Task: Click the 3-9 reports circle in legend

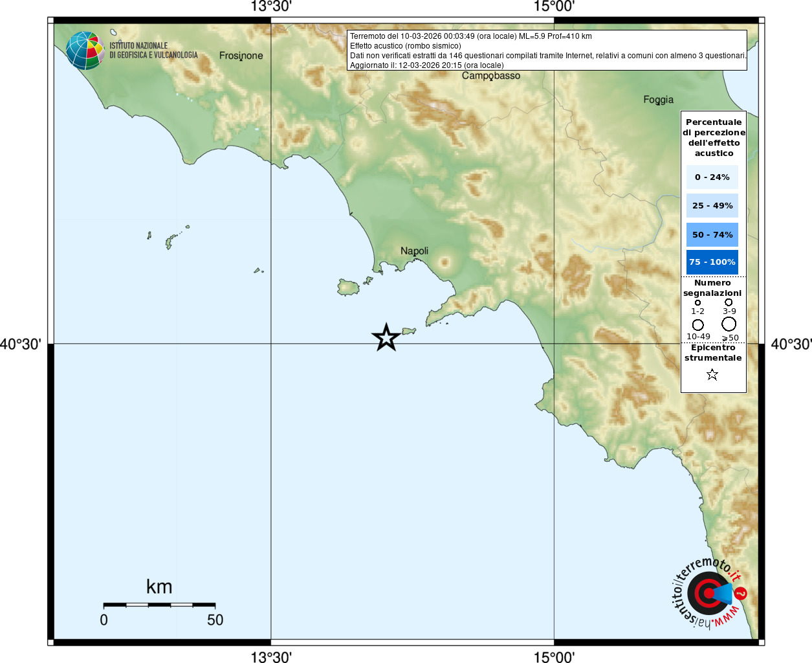Action: [x=729, y=302]
